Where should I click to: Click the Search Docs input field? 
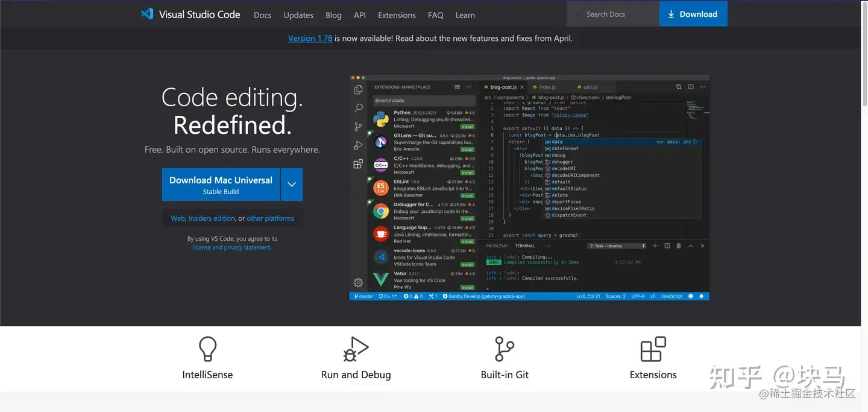(x=613, y=14)
